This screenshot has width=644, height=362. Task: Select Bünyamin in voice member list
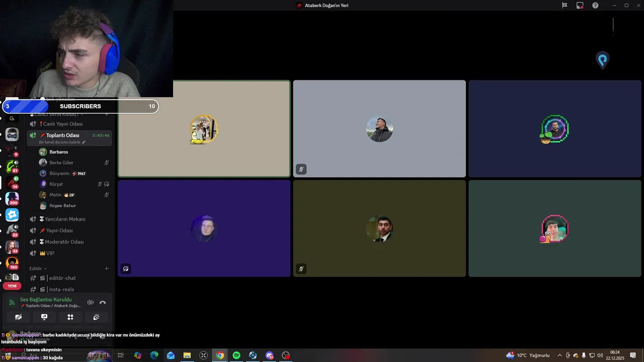[x=74, y=173]
